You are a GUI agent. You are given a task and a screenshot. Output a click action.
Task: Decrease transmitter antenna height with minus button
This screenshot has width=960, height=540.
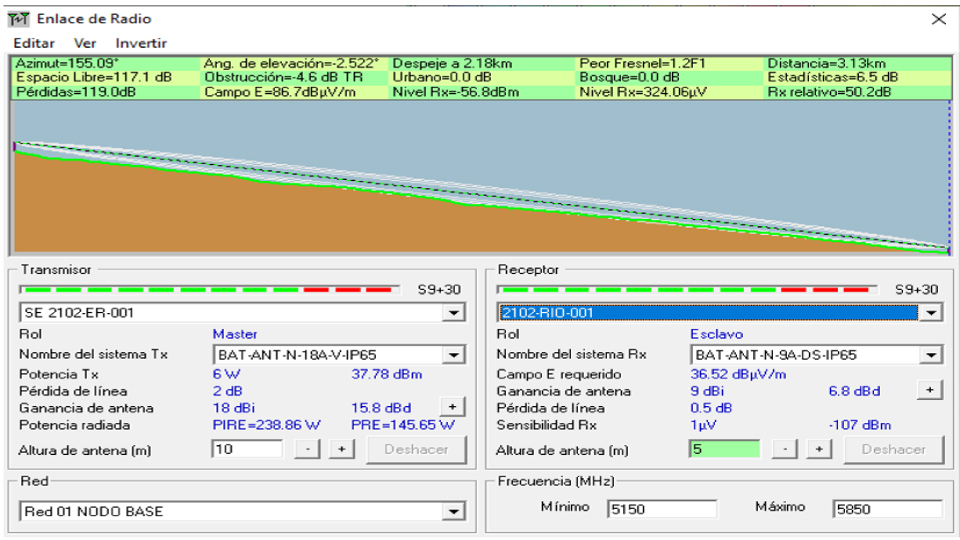[307, 449]
